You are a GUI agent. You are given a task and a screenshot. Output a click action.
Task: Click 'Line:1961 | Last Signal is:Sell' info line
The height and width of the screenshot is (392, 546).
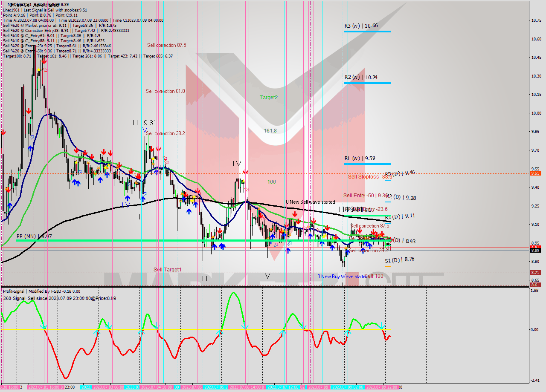point(45,10)
